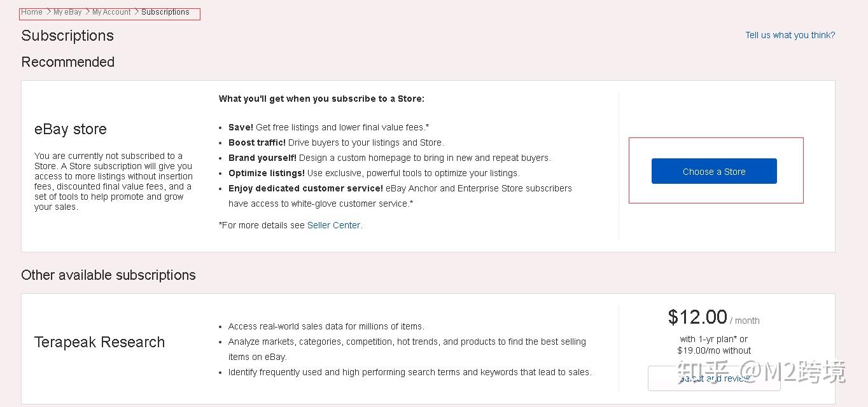Image resolution: width=868 pixels, height=407 pixels.
Task: Click the Subscriptions page heading
Action: [67, 36]
